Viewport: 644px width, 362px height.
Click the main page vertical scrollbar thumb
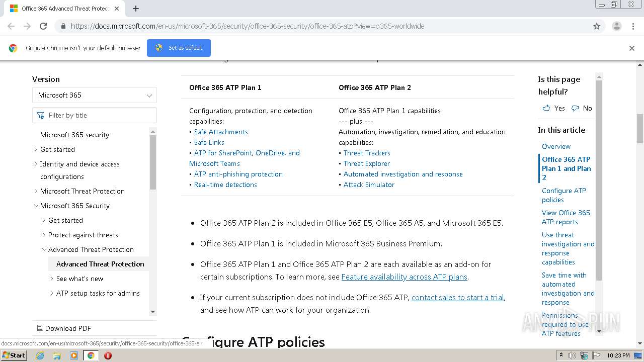(x=640, y=128)
